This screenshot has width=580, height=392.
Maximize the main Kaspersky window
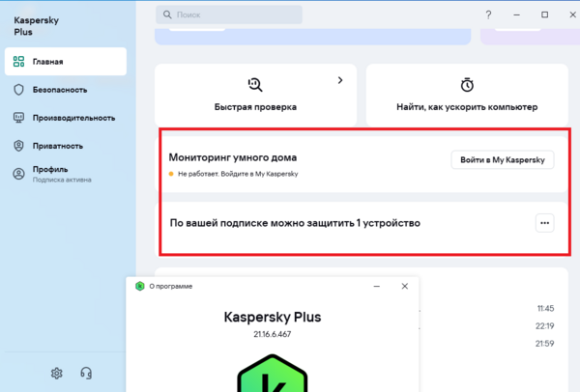coord(544,14)
